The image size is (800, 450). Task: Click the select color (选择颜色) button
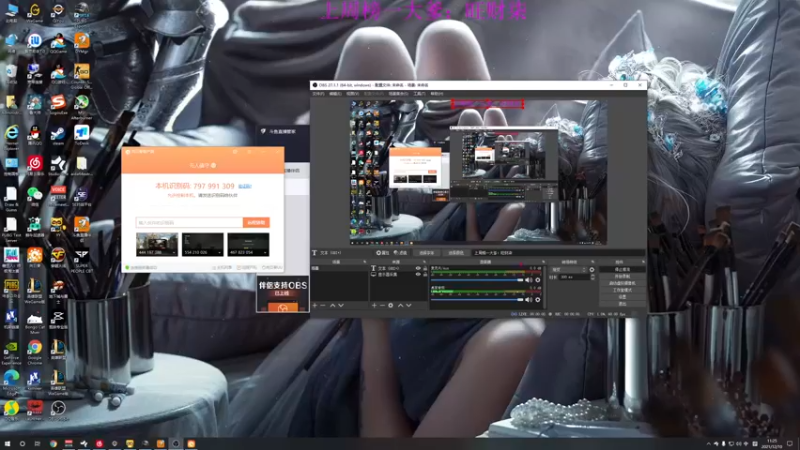(x=456, y=253)
